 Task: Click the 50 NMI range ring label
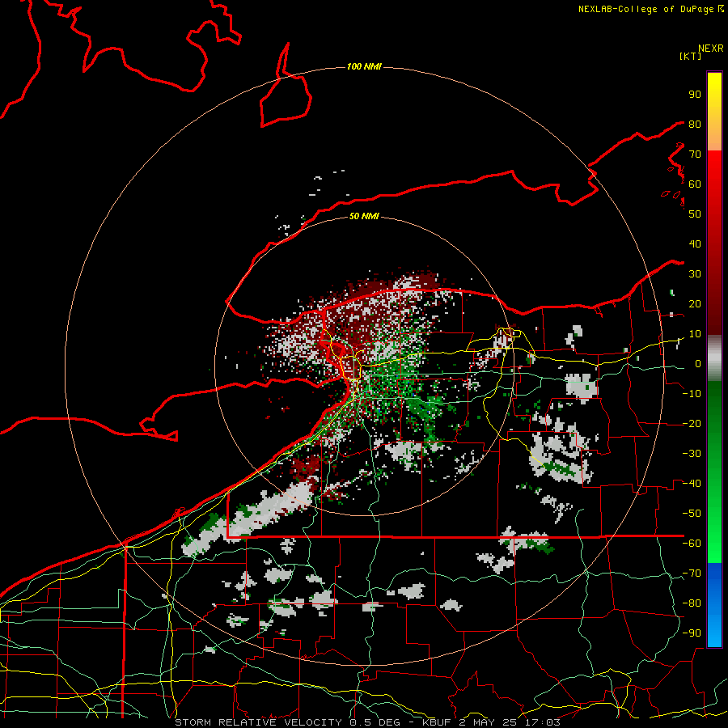click(364, 216)
